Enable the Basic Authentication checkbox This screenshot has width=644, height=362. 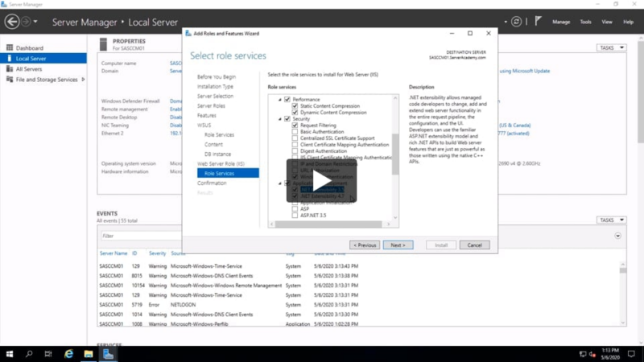tap(295, 133)
